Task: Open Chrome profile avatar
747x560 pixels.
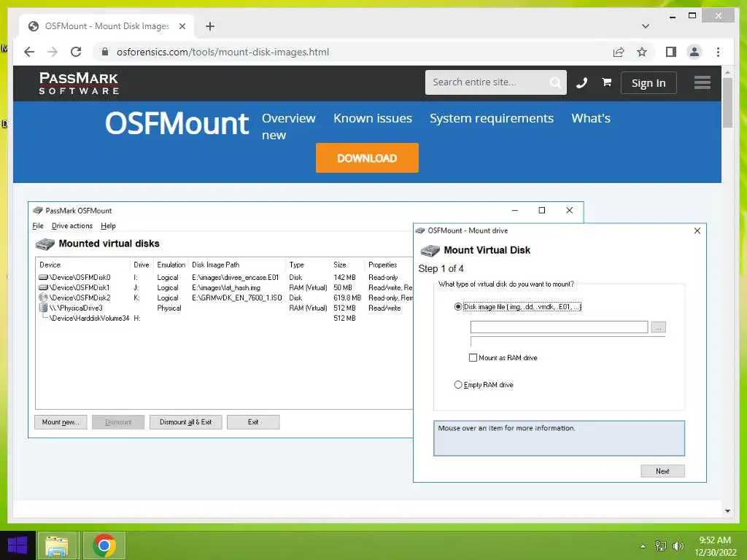Action: click(x=694, y=52)
